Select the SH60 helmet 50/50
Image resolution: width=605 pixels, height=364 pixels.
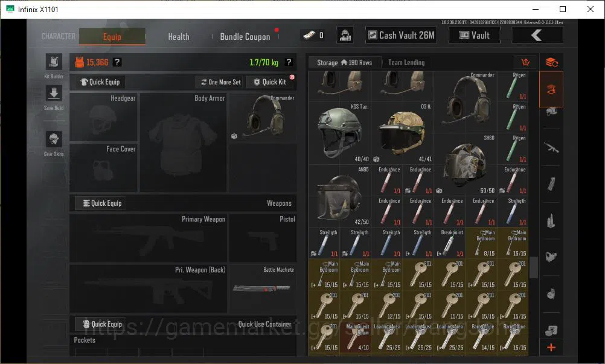(466, 164)
